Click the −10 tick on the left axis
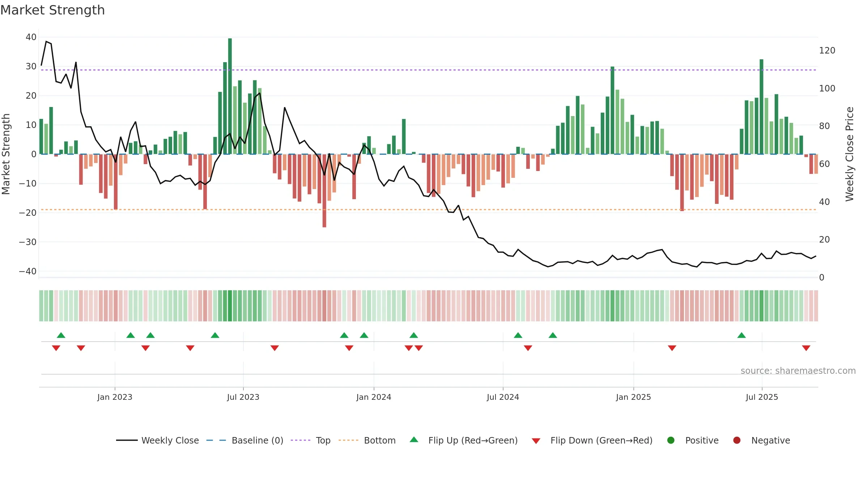The width and height of the screenshot is (868, 488). coord(28,183)
